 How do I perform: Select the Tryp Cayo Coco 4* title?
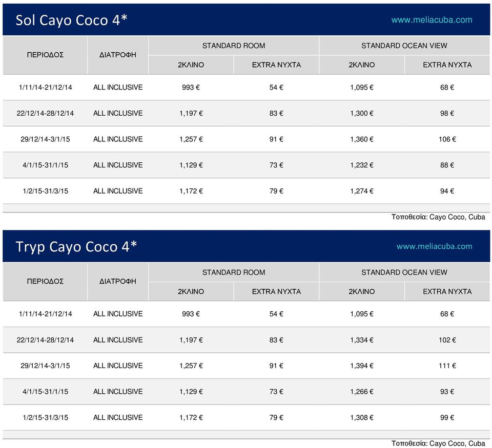tap(76, 247)
